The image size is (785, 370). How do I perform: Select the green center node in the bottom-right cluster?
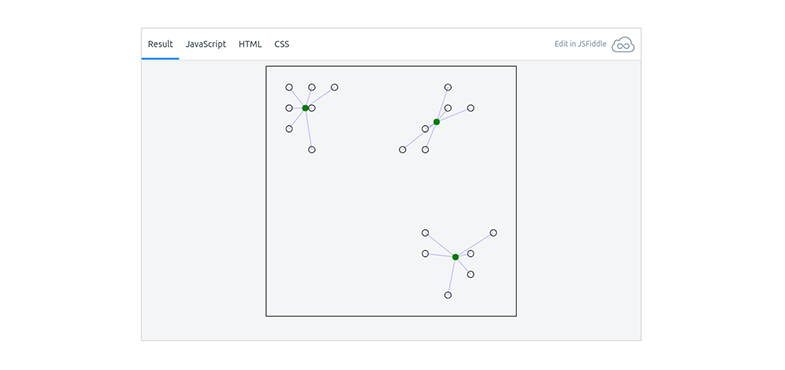click(456, 257)
